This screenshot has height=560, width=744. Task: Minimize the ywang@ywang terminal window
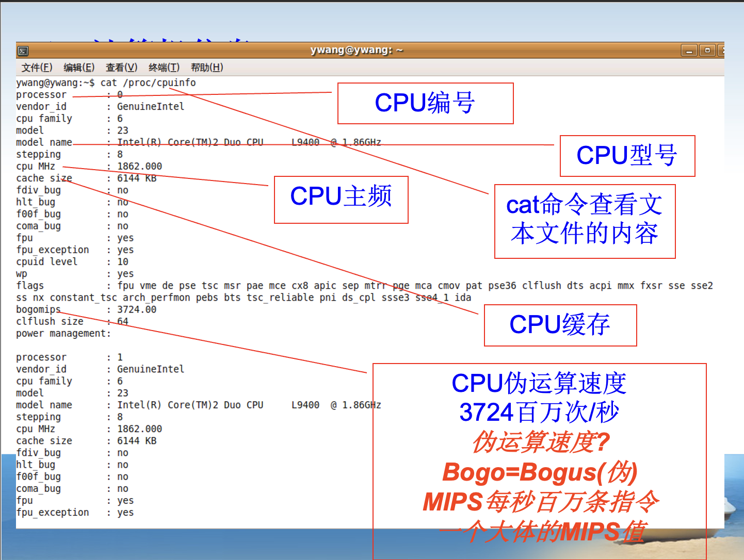pos(689,51)
